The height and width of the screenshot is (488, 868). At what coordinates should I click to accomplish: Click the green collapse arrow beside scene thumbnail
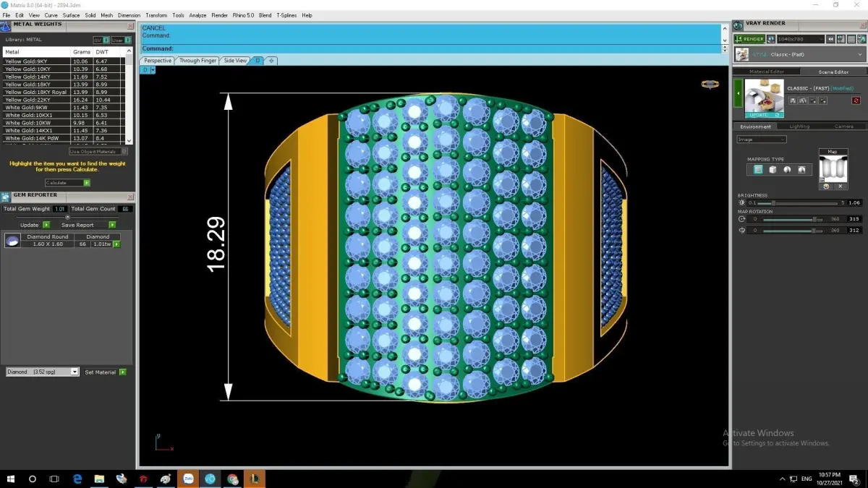point(739,94)
